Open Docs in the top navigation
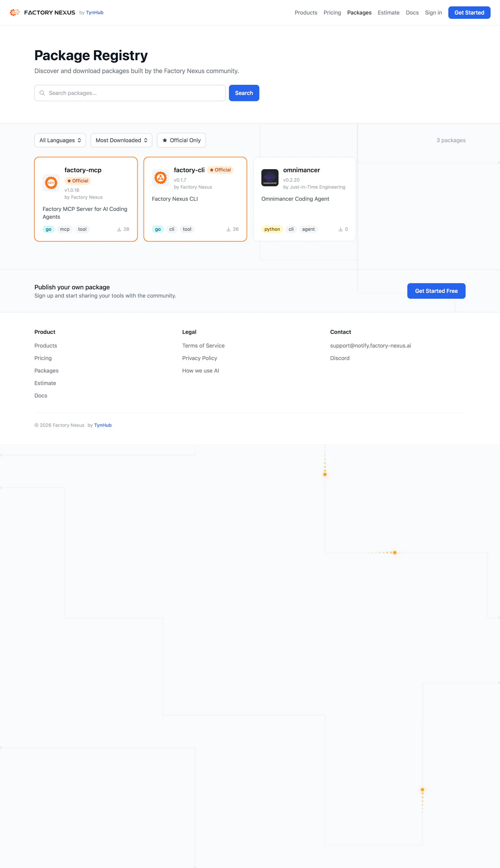500x868 pixels. (412, 13)
